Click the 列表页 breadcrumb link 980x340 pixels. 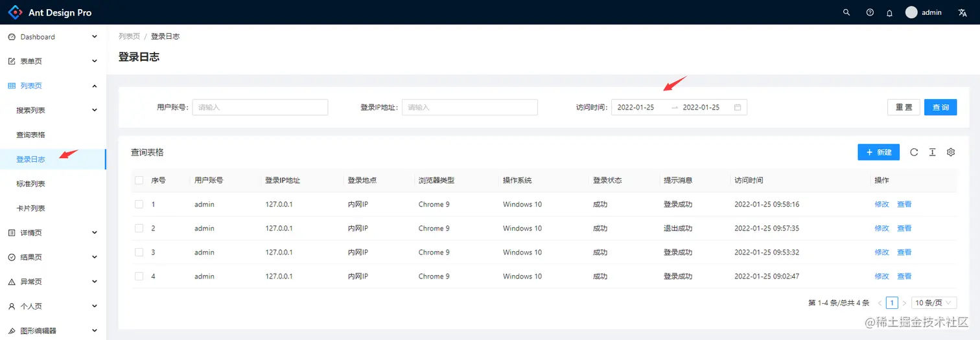tap(129, 36)
